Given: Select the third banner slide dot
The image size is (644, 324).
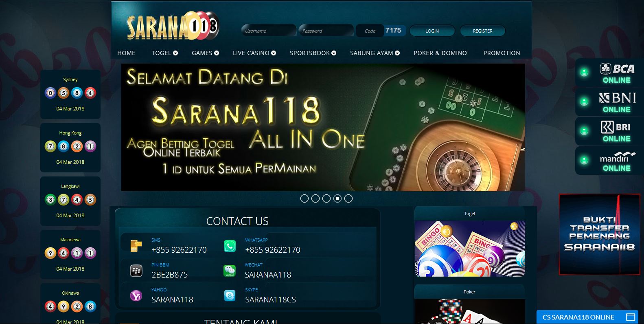Looking at the screenshot, I should (x=326, y=198).
